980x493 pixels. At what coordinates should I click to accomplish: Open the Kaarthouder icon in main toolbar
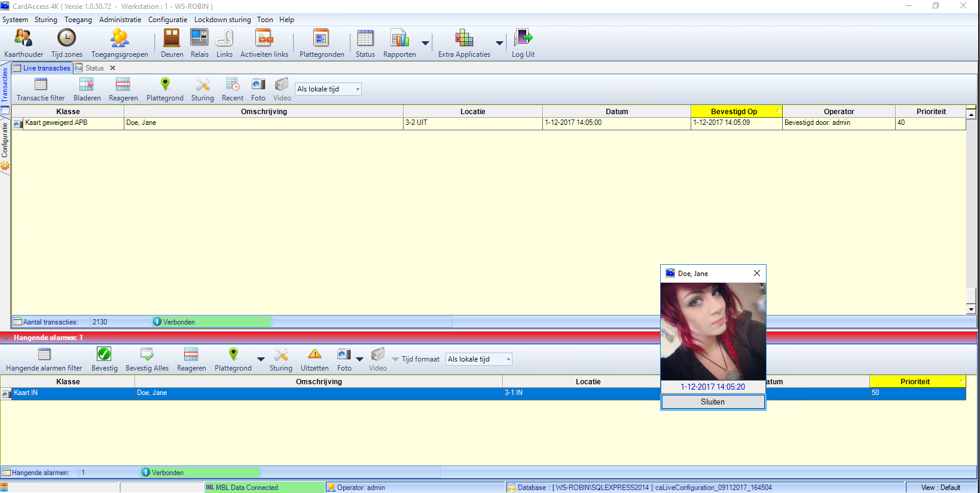(23, 38)
